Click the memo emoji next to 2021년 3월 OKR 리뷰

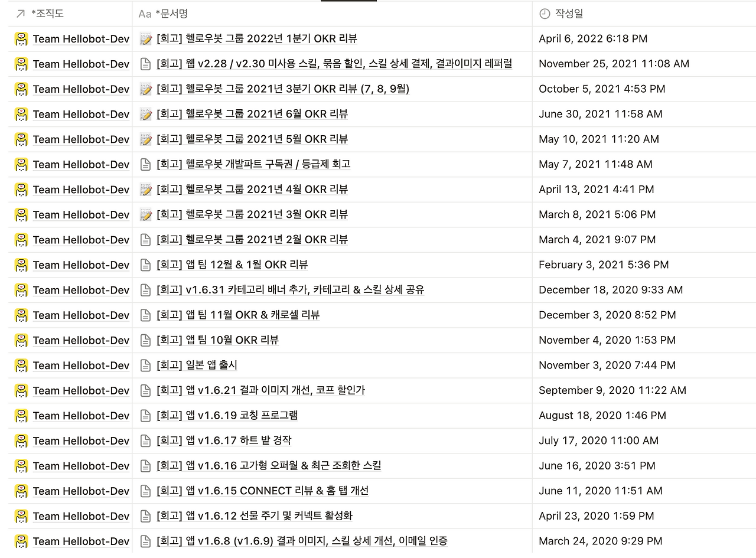pos(145,215)
